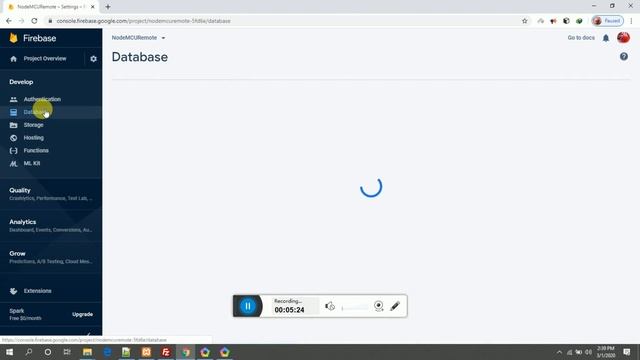This screenshot has width=640, height=360.
Task: Open FileZilla from the taskbar
Action: [x=166, y=352]
